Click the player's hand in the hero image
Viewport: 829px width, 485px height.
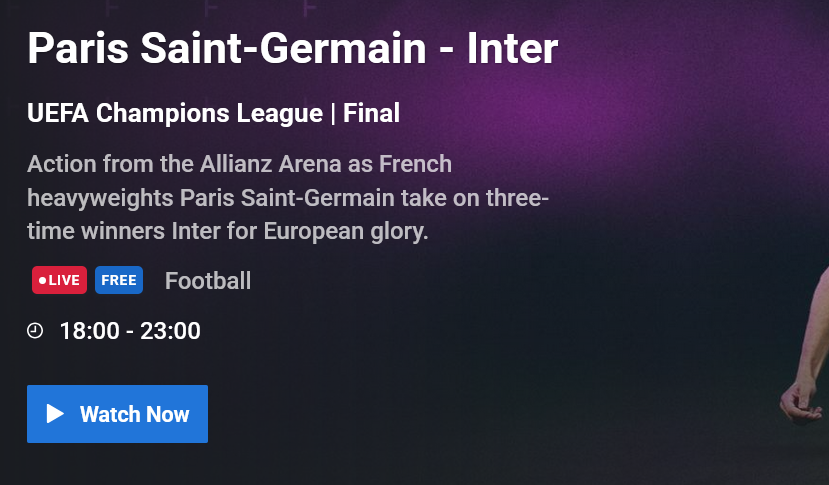point(800,403)
